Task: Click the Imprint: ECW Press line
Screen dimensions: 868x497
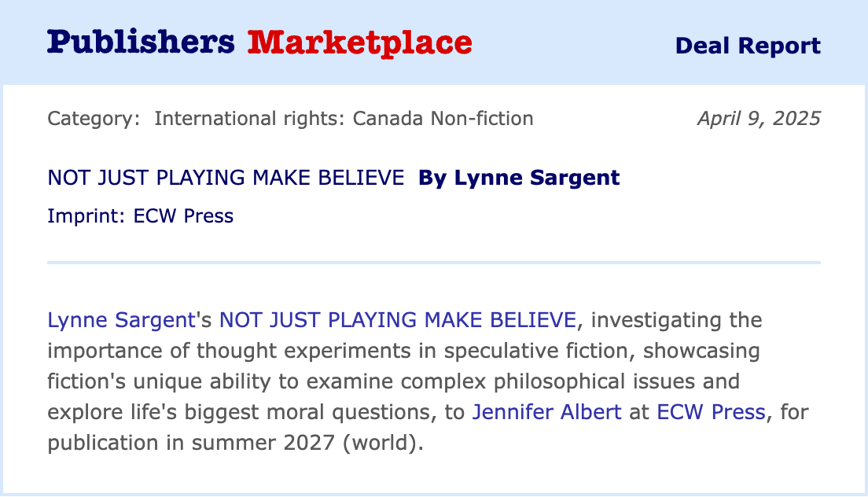Action: tap(140, 215)
